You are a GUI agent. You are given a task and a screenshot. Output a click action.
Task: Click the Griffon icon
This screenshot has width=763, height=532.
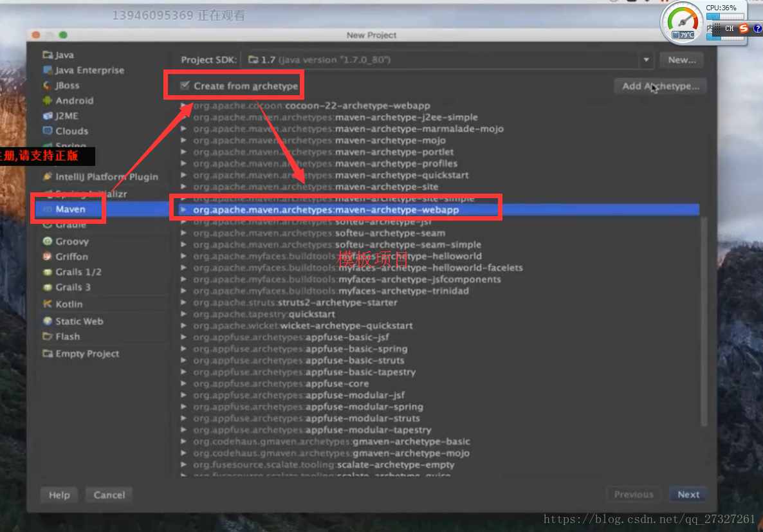click(x=48, y=257)
